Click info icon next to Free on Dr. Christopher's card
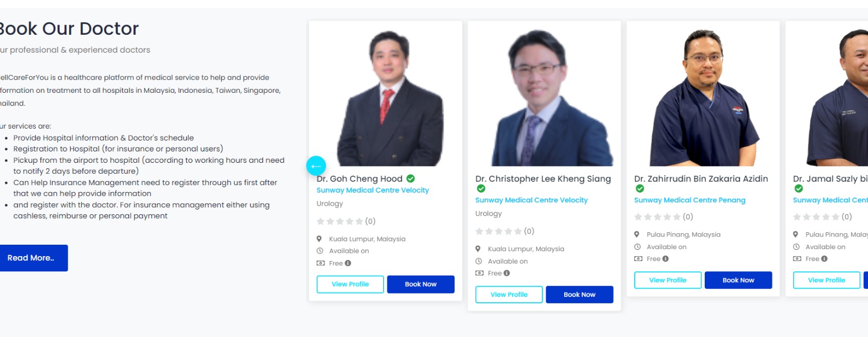Screen dimensions: 868x337 point(507,273)
